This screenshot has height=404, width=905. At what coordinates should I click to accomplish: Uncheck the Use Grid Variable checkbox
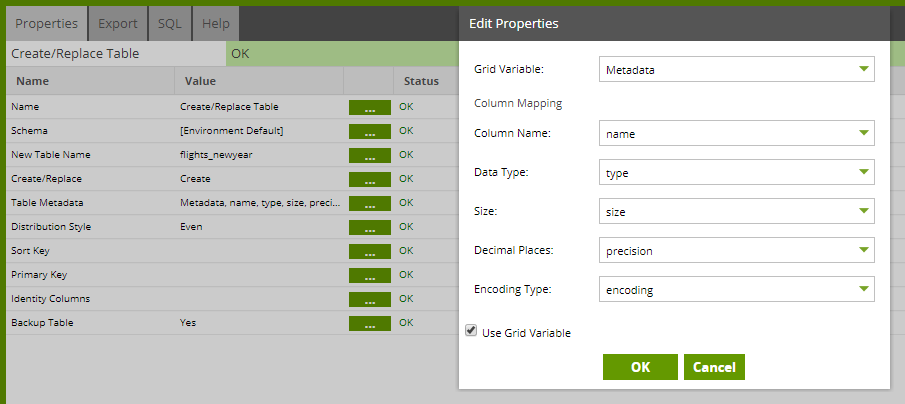tap(472, 331)
